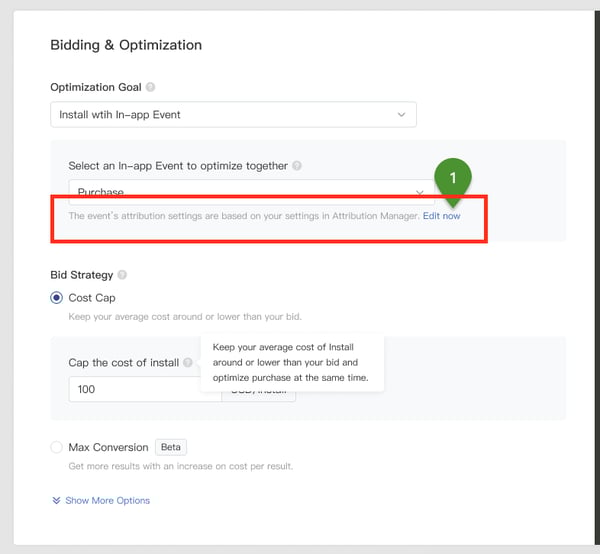Screen dimensions: 600x554
Task: Click the double-chevron icon before Show More Options
Action: click(56, 500)
